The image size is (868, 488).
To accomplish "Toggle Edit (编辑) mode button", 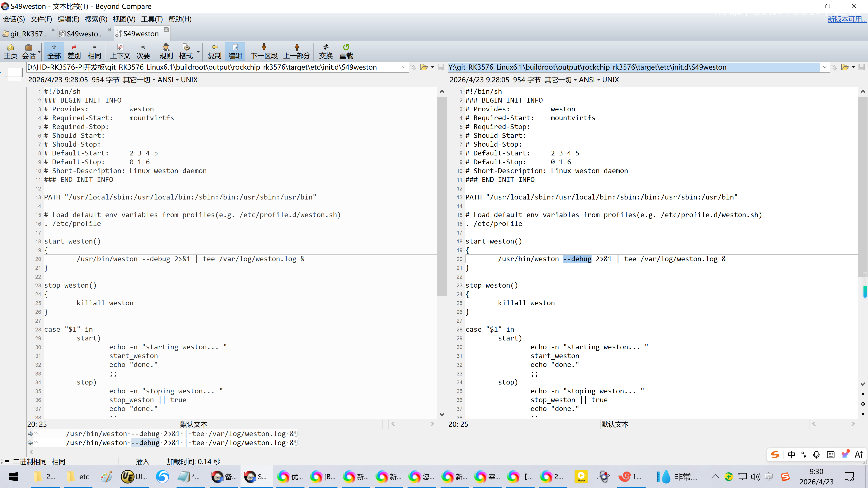I will click(x=235, y=51).
